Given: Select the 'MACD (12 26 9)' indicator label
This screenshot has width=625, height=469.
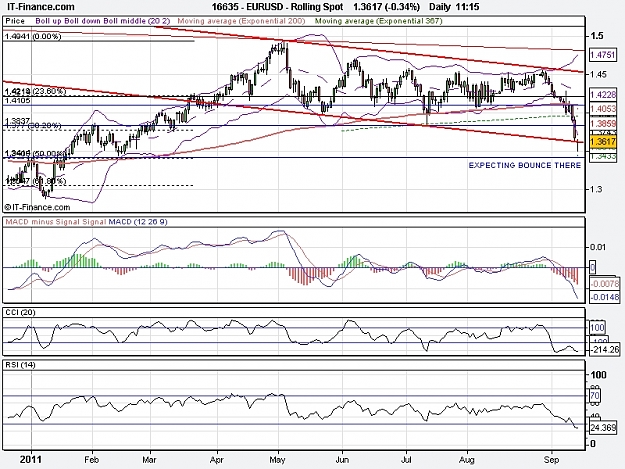Looking at the screenshot, I should point(138,222).
